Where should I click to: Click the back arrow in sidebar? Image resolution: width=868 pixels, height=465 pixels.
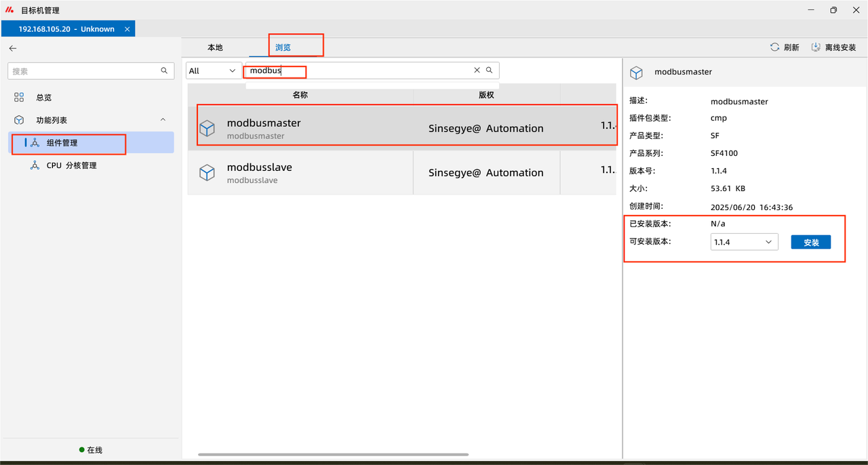[13, 48]
